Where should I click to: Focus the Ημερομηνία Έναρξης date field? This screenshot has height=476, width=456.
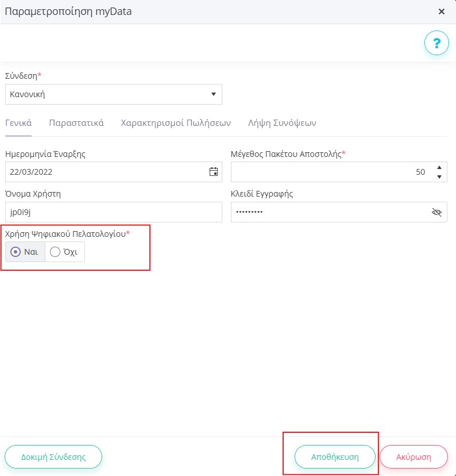(106, 172)
